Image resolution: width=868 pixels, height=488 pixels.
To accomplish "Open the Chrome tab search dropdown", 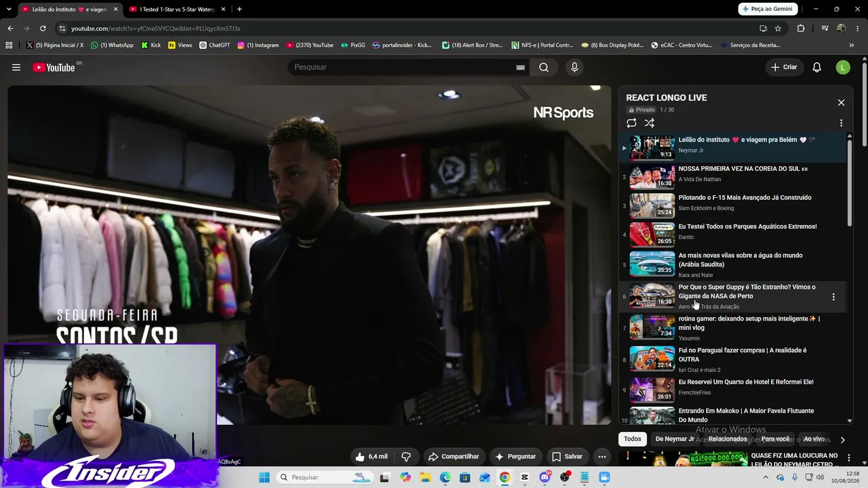I will (9, 9).
